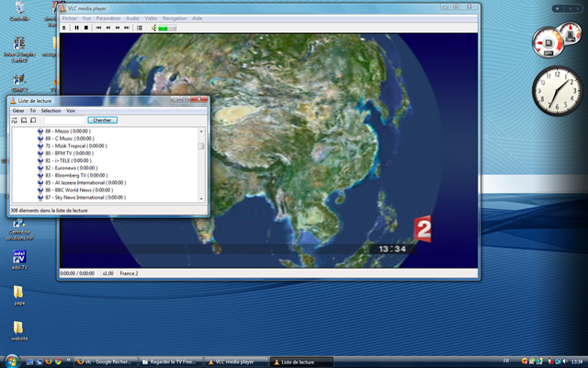588x368 pixels.
Task: Click the fast-forward button in VLC toolbar
Action: (x=118, y=28)
